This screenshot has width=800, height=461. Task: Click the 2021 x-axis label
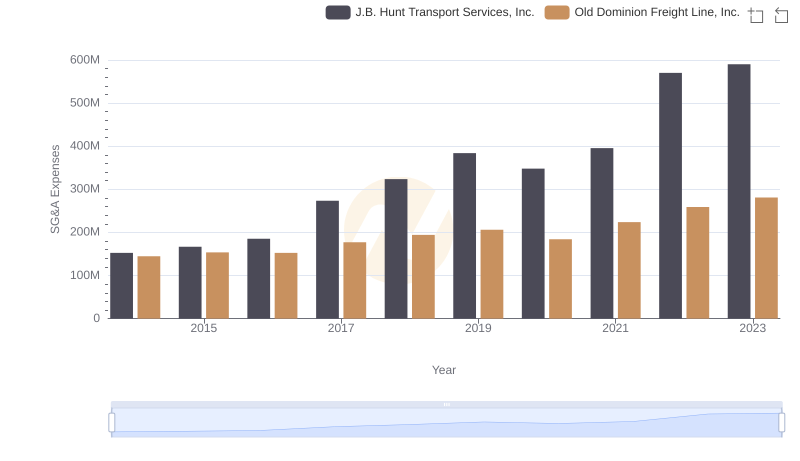pyautogui.click(x=615, y=328)
